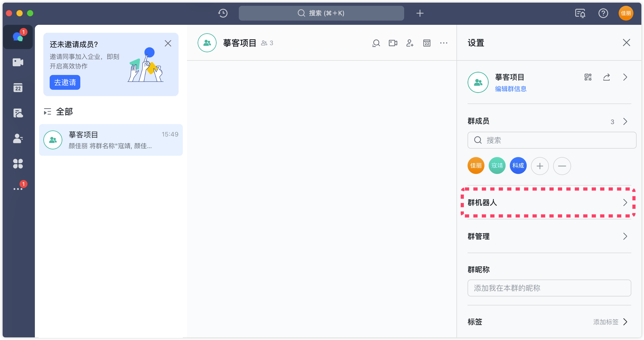The height and width of the screenshot is (340, 644).
Task: Click add member icon in chat header
Action: (x=410, y=43)
